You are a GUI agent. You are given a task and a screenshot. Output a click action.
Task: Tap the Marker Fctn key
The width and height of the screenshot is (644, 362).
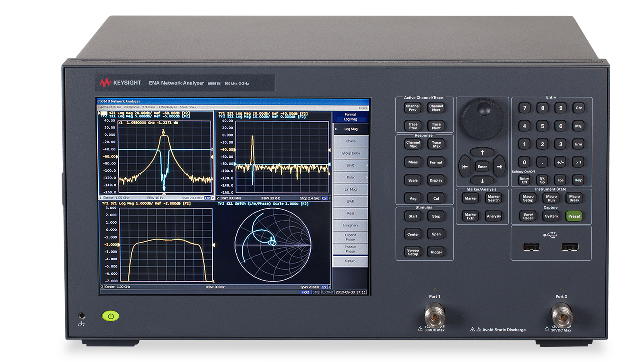pos(471,216)
